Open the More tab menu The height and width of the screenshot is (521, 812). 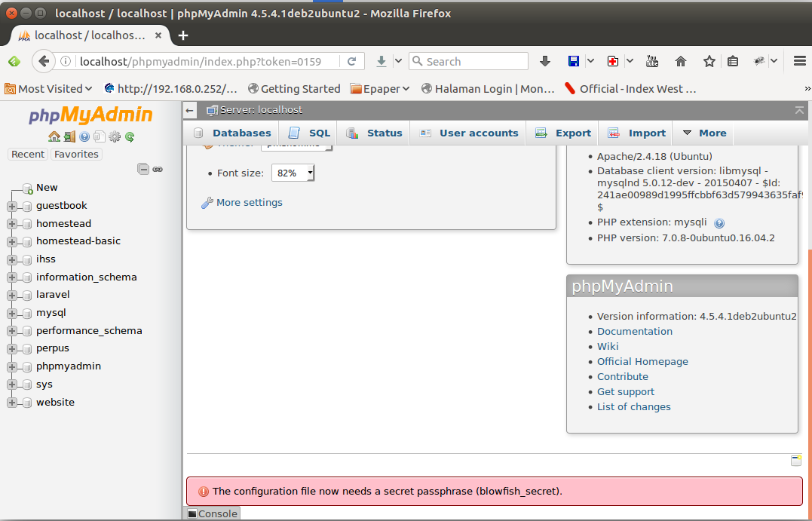click(x=703, y=133)
